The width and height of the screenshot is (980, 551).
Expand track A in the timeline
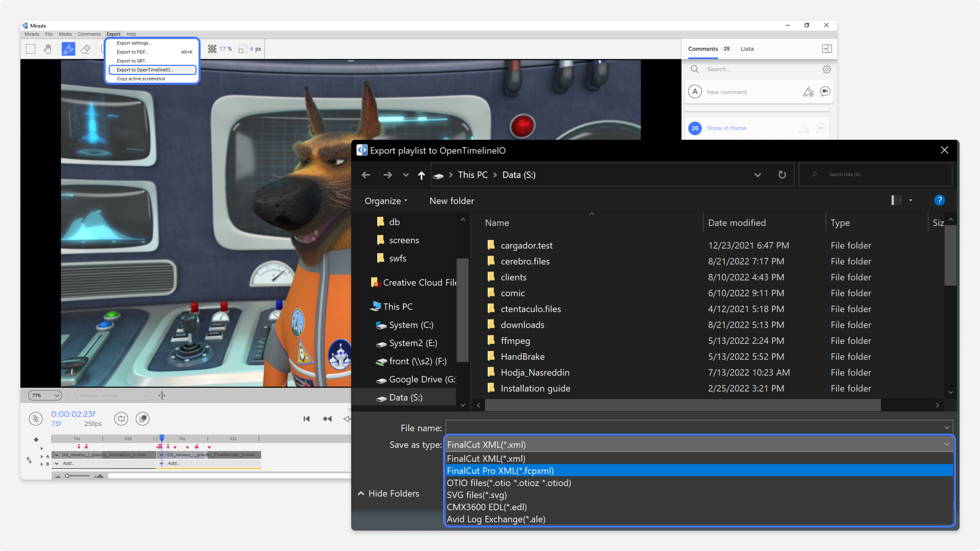tap(42, 456)
